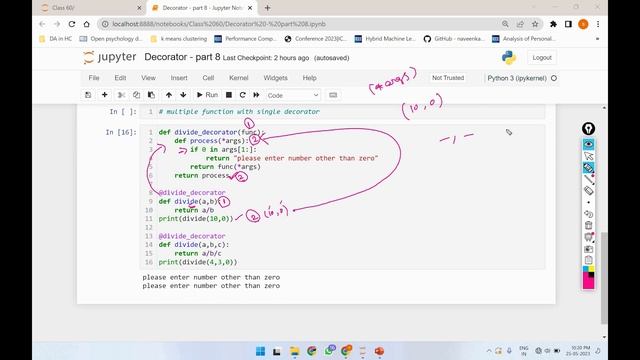Copy selected cells icon in the toolbar
The height and width of the screenshot is (360, 640).
click(136, 95)
